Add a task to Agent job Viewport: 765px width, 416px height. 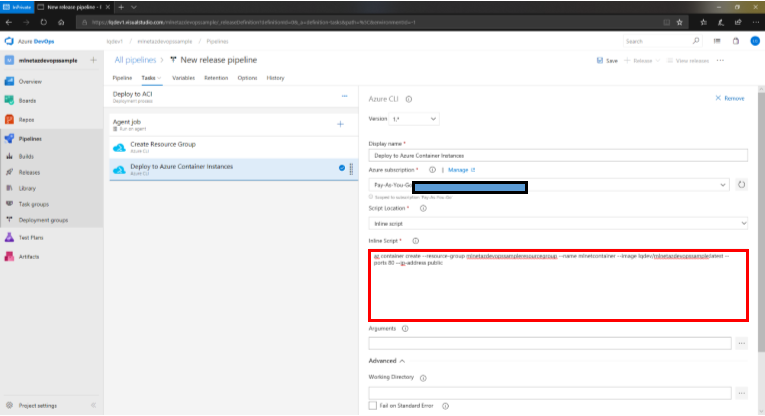(x=340, y=124)
